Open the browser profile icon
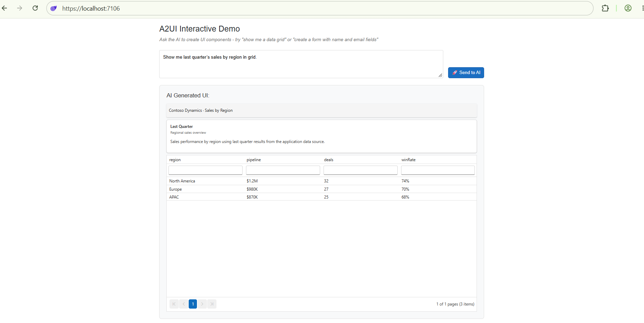 tap(628, 8)
